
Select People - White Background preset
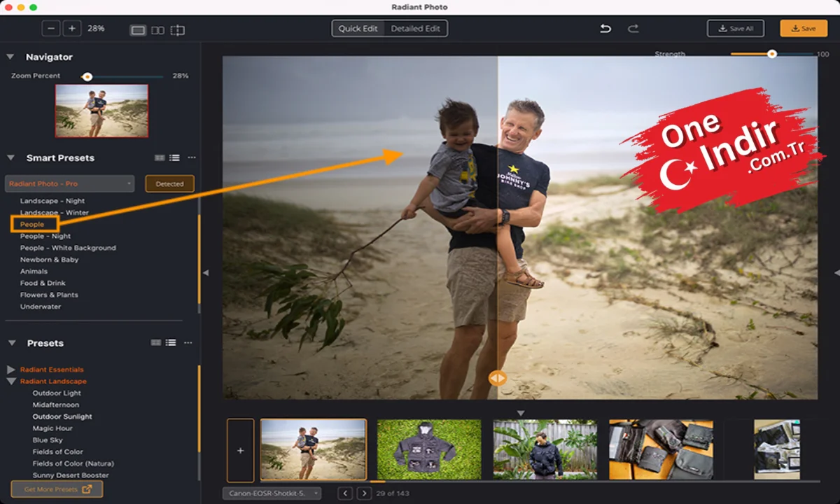click(68, 248)
